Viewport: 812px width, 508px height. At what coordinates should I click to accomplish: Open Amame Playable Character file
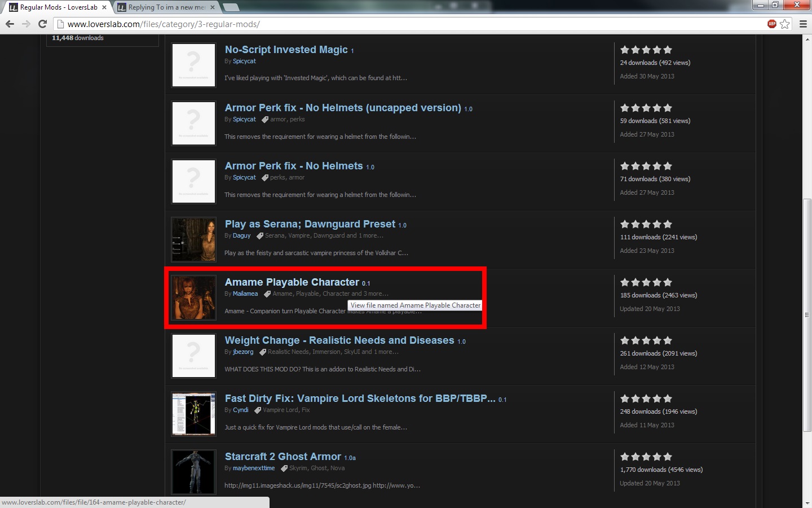pos(292,282)
